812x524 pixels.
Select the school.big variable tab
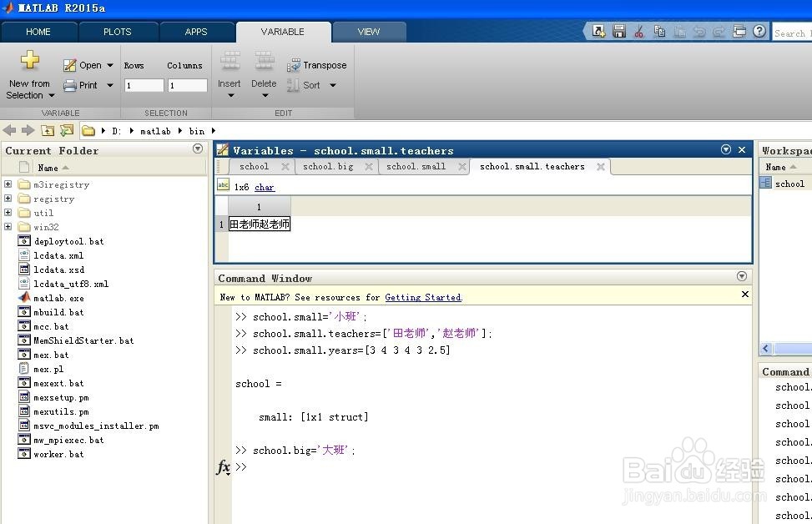(x=328, y=166)
